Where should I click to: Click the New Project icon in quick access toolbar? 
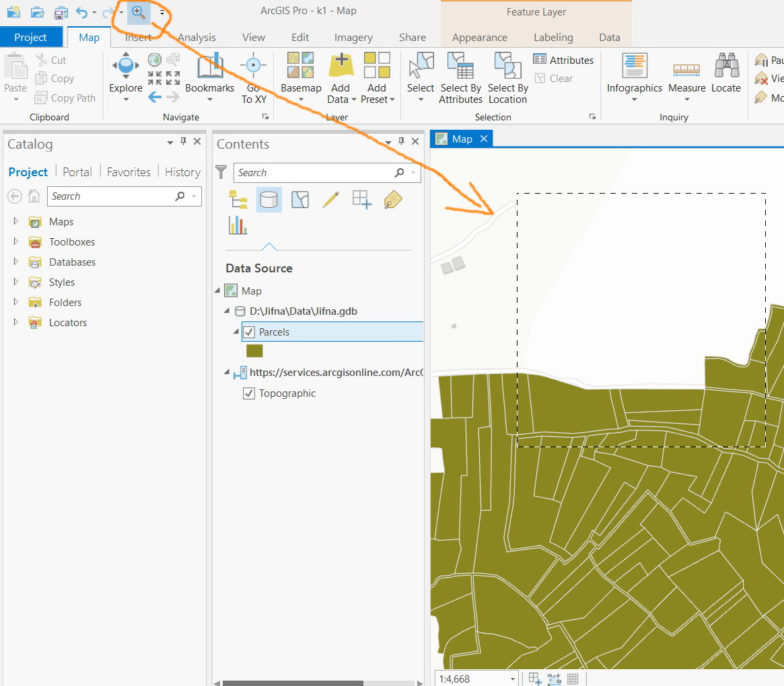click(x=13, y=12)
